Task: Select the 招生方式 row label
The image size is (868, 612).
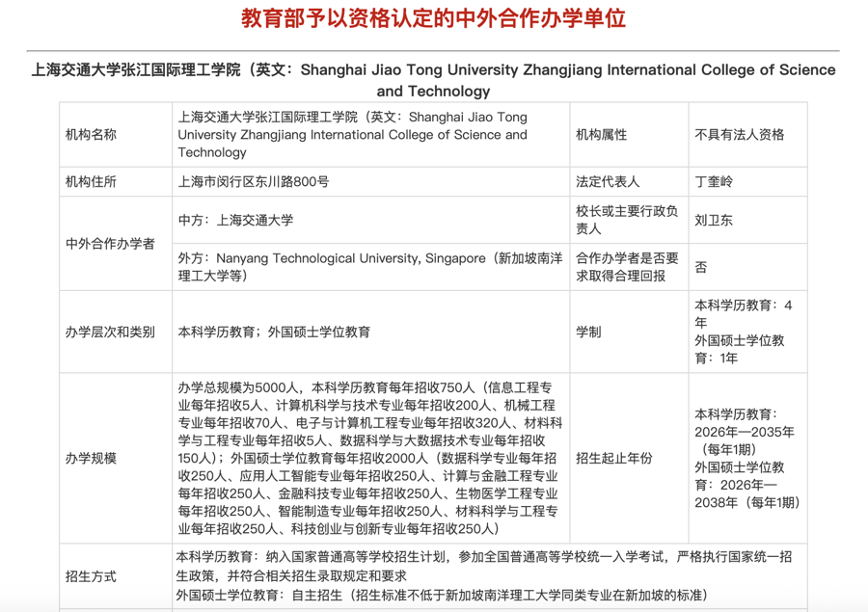Action: point(93,577)
